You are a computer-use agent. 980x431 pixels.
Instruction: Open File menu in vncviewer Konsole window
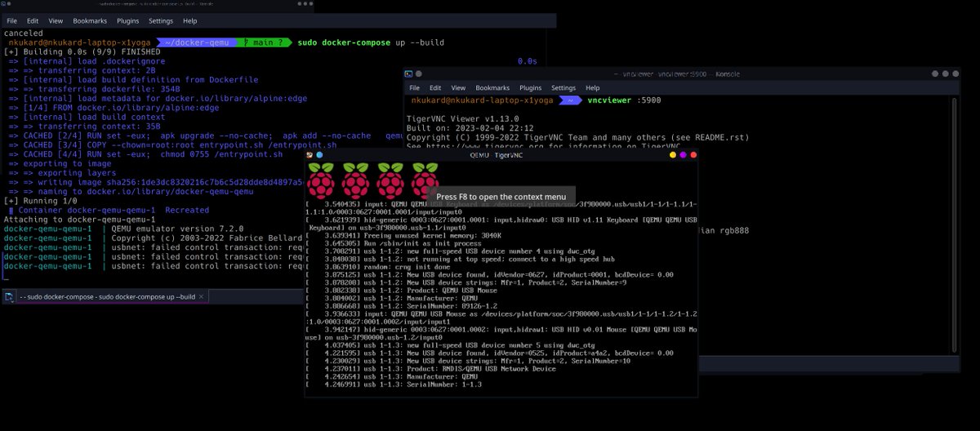[415, 87]
